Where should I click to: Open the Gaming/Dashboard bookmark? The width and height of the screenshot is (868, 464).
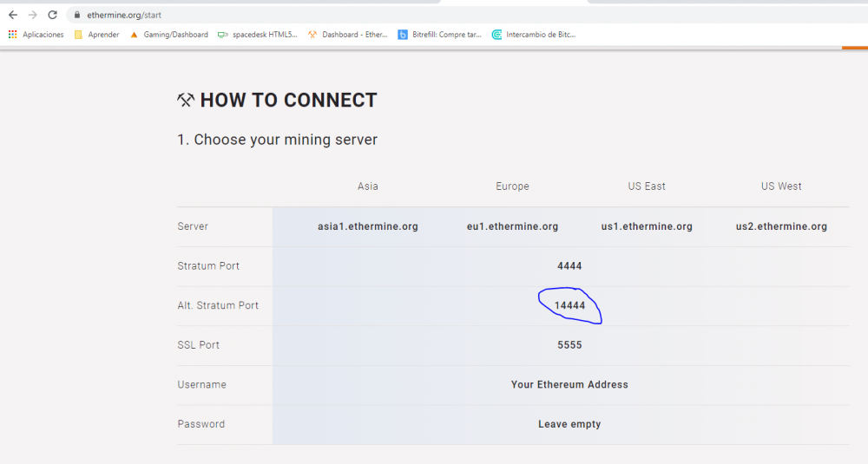(169, 35)
